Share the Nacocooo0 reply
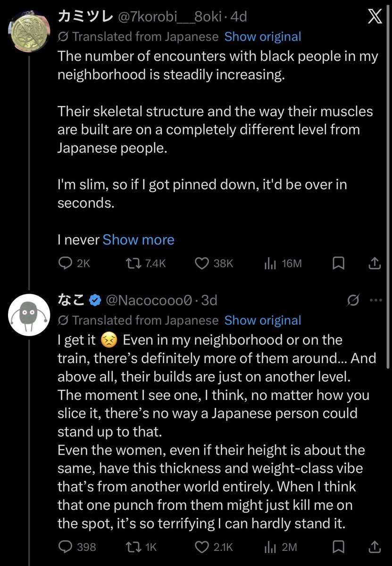The width and height of the screenshot is (392, 566). [375, 547]
